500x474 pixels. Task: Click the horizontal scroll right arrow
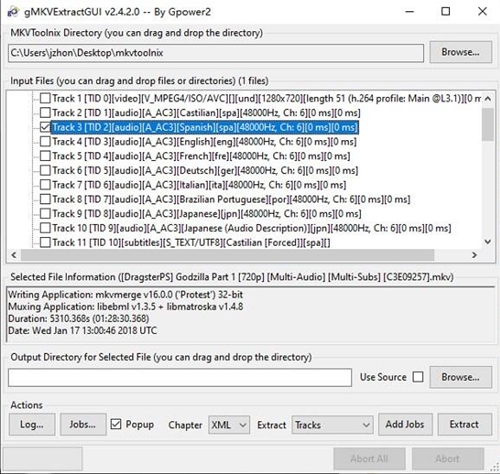click(x=474, y=255)
